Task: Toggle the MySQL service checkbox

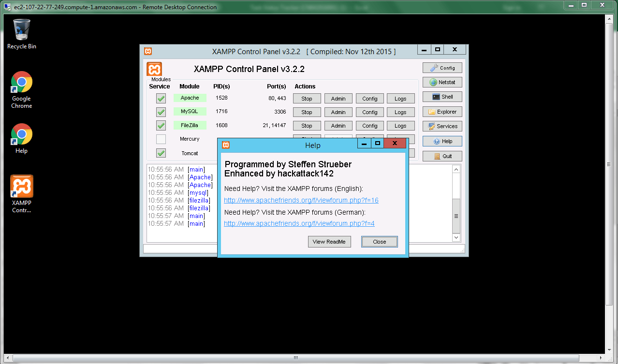Action: [x=161, y=112]
